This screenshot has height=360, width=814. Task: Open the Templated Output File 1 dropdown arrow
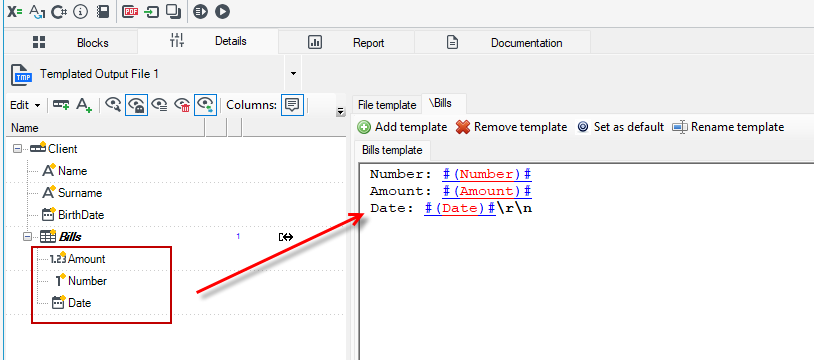tap(293, 74)
